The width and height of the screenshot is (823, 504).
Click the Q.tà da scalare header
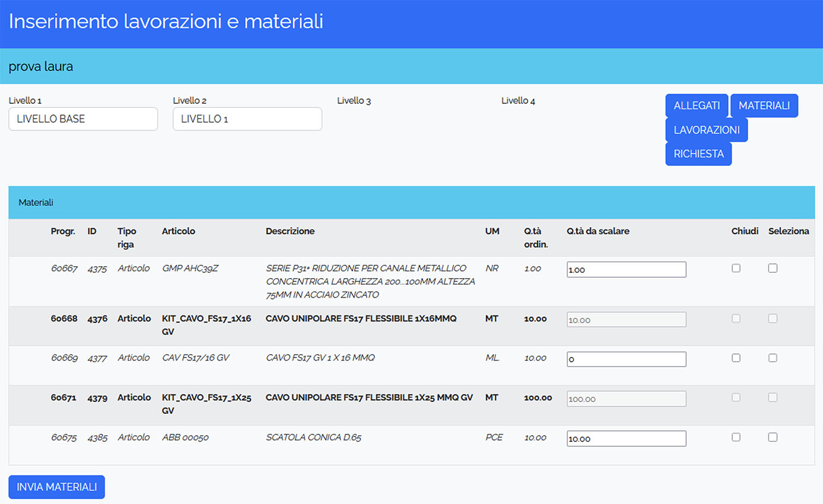coord(598,231)
